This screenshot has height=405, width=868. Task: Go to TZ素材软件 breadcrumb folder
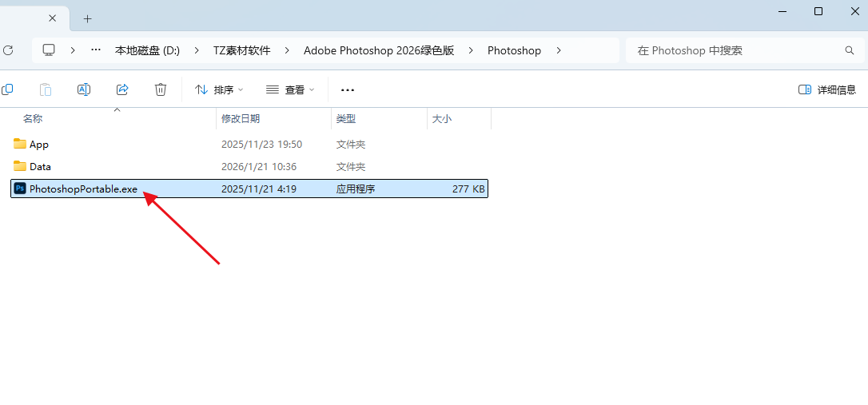pyautogui.click(x=242, y=50)
